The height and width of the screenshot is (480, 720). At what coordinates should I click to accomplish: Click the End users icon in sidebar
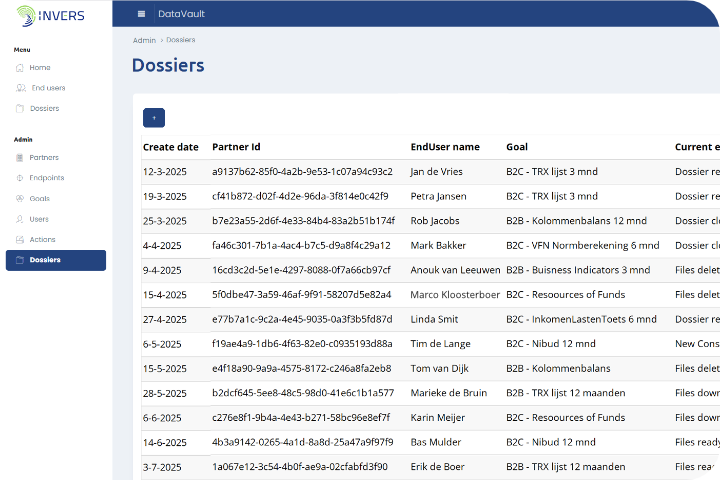point(20,88)
